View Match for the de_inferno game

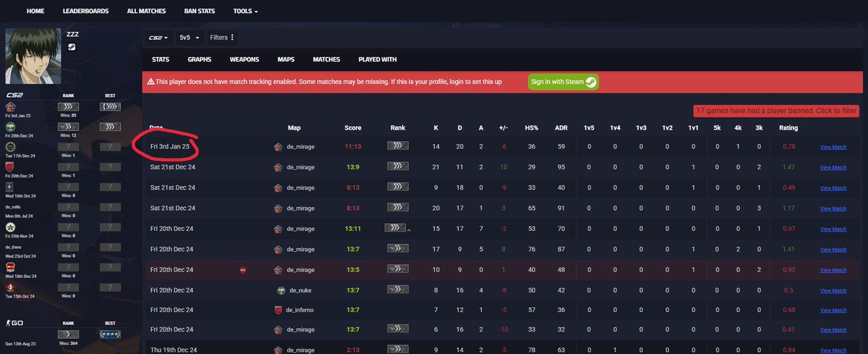point(833,311)
